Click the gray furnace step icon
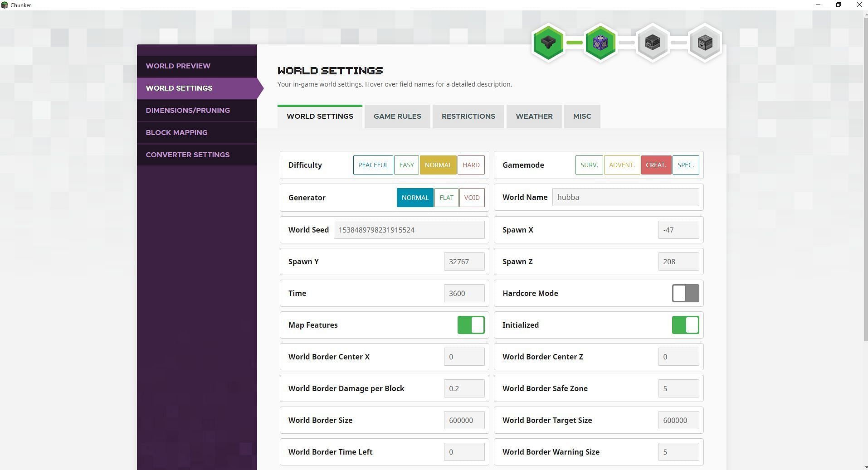868x470 pixels. (x=653, y=43)
